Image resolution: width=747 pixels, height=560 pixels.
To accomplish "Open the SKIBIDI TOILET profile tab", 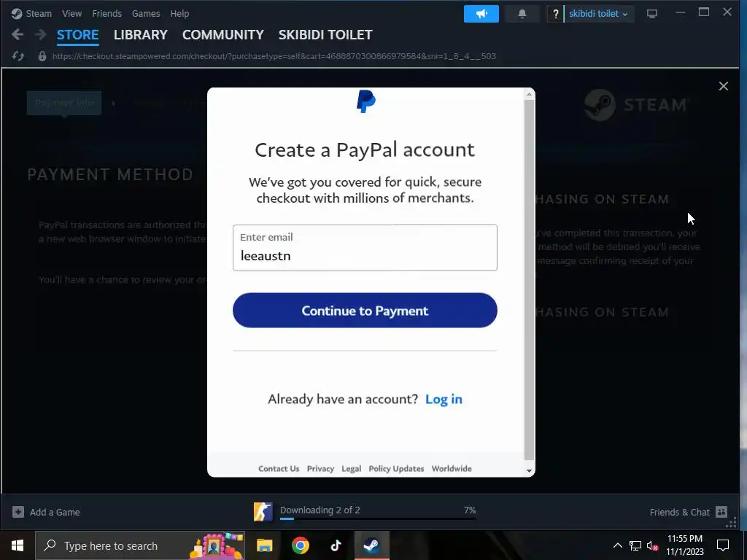I will (x=325, y=35).
